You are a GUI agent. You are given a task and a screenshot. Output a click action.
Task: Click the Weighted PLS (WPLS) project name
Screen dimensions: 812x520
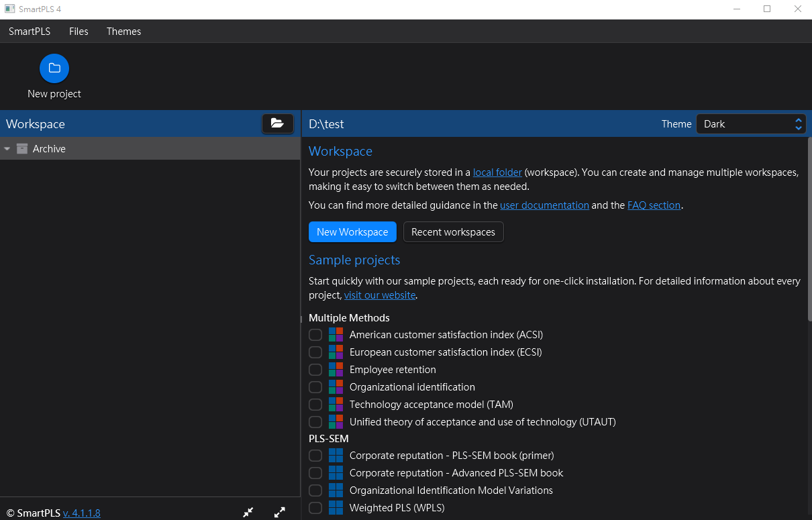point(397,508)
